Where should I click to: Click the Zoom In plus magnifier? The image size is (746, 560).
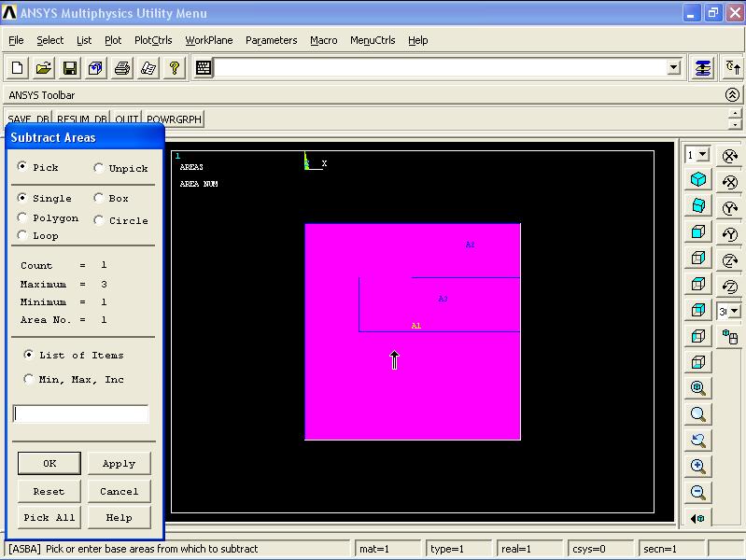(698, 467)
